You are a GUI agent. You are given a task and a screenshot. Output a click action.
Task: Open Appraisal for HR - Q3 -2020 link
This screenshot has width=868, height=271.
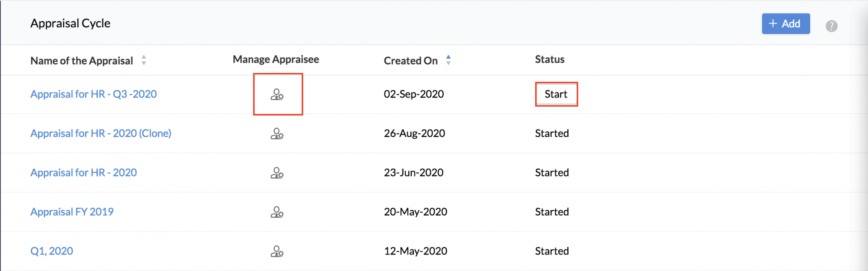[93, 94]
